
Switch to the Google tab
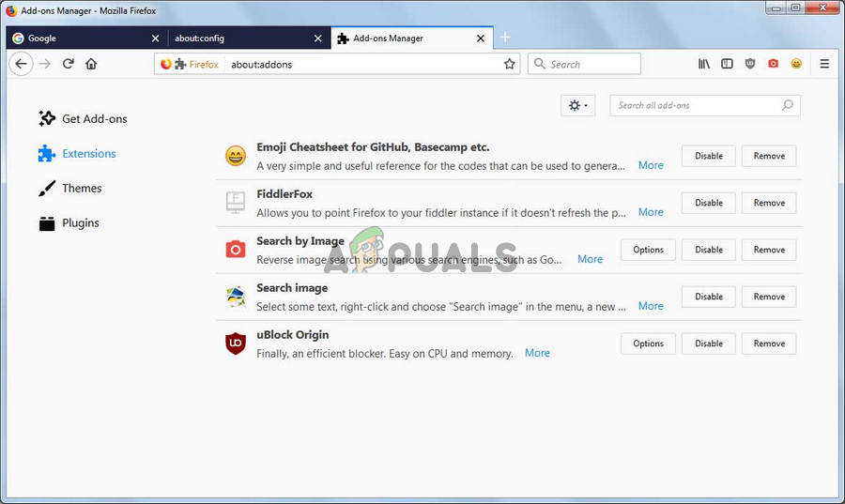[x=86, y=38]
